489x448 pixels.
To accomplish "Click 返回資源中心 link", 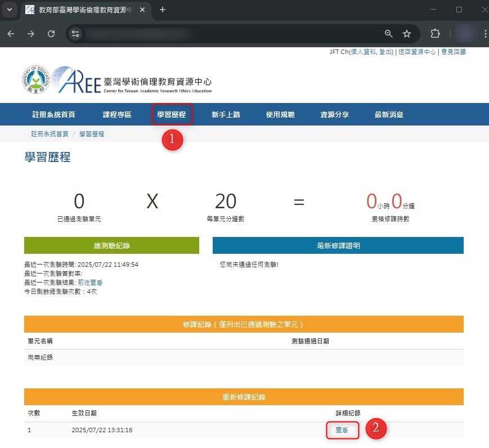I will [417, 52].
